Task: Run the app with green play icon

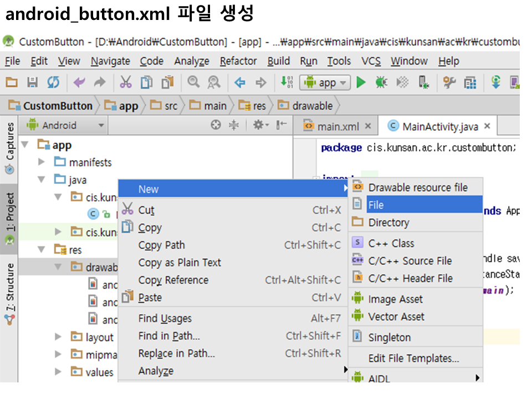Action: pyautogui.click(x=361, y=83)
